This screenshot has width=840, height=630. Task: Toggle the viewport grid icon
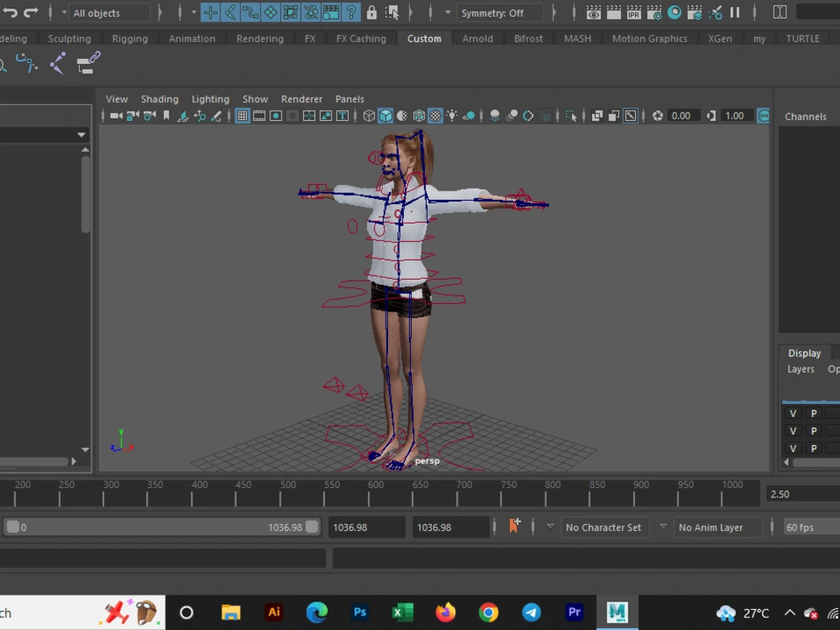242,116
